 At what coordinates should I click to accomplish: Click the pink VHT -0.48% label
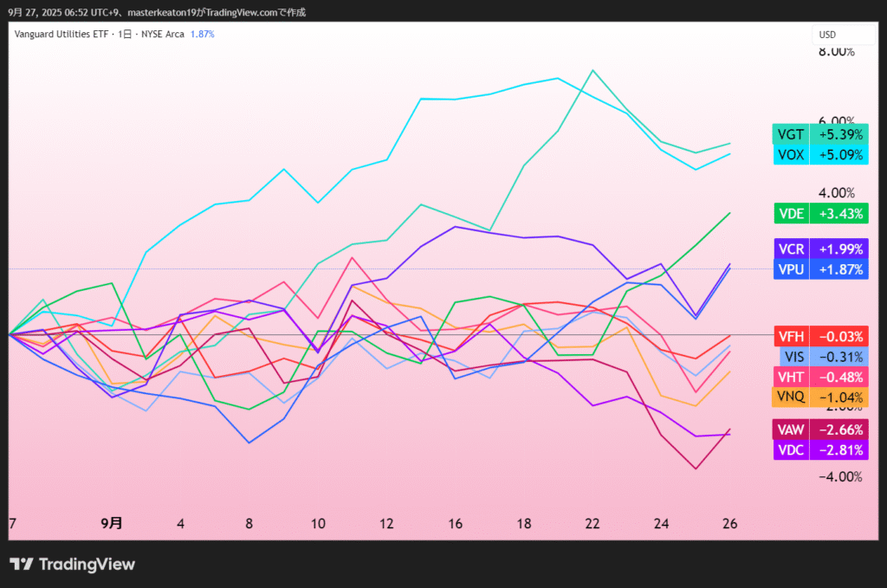tap(819, 377)
